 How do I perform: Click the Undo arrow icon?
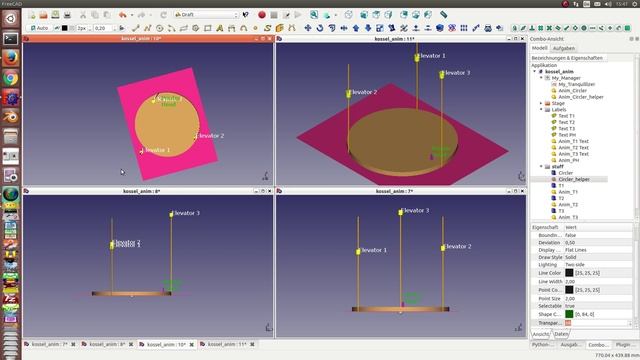(x=122, y=15)
